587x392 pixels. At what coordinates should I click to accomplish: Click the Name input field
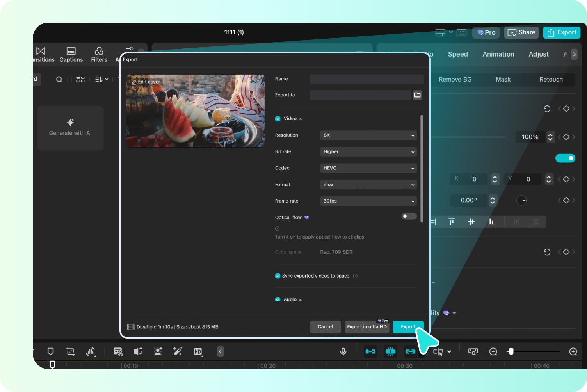366,79
